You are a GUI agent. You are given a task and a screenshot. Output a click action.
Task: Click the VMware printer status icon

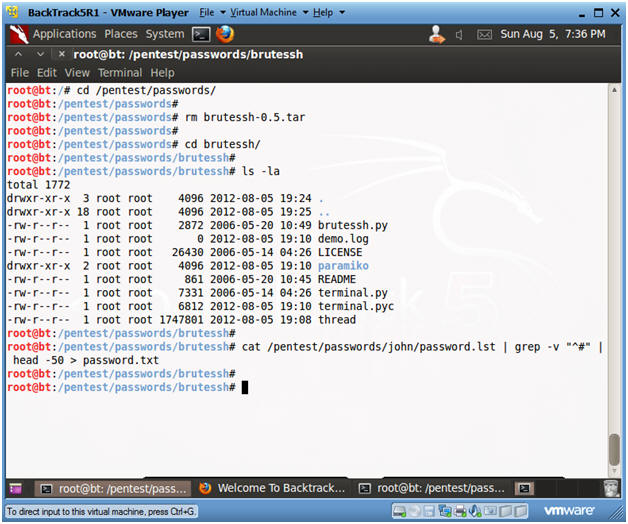point(460,511)
